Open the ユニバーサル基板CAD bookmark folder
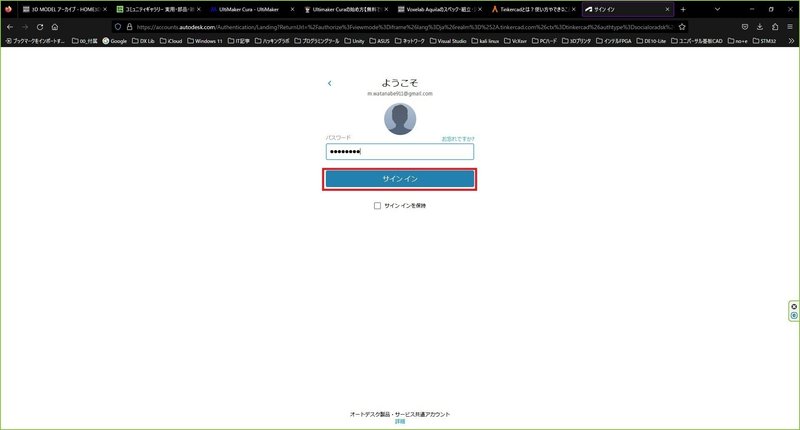800x430 pixels. point(697,41)
